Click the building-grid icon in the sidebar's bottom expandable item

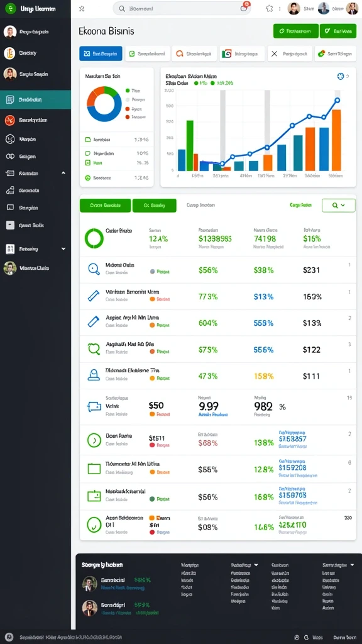click(x=10, y=249)
